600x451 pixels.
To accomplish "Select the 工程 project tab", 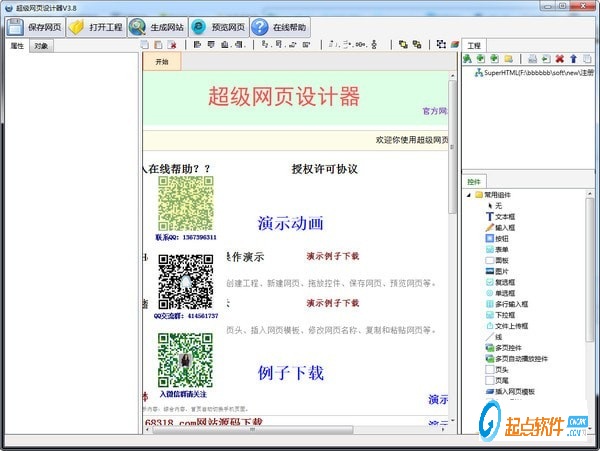I will click(x=474, y=46).
